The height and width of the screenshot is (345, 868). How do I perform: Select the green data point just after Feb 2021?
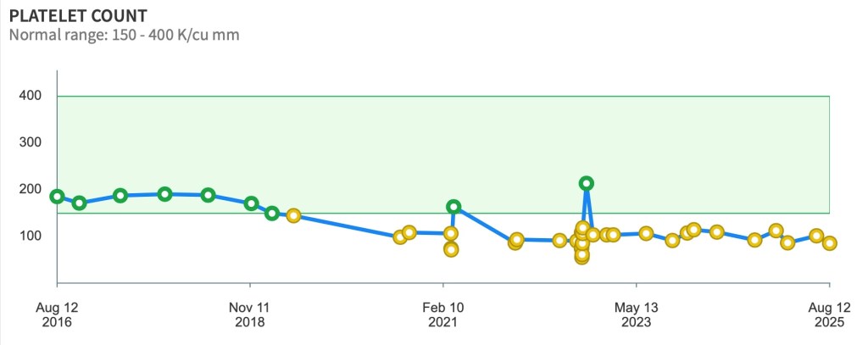point(453,207)
